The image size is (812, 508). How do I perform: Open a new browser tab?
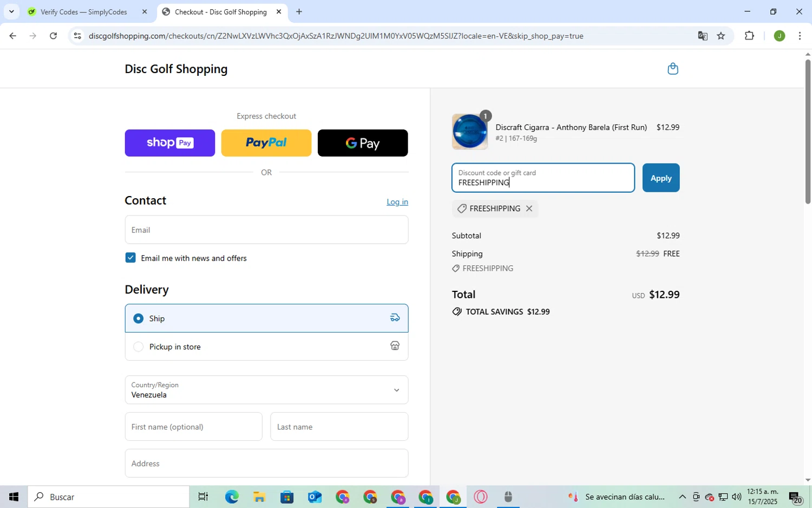[x=299, y=12]
